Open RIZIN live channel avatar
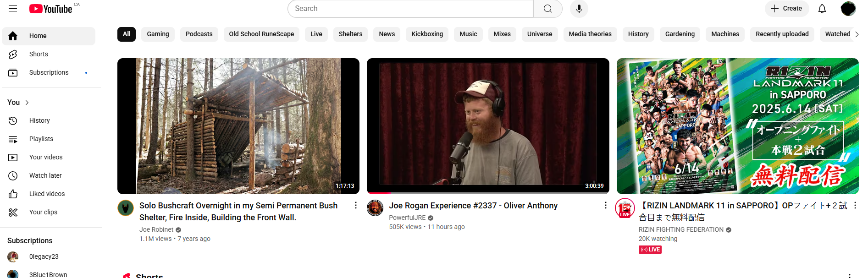The width and height of the screenshot is (868, 278). point(625,208)
